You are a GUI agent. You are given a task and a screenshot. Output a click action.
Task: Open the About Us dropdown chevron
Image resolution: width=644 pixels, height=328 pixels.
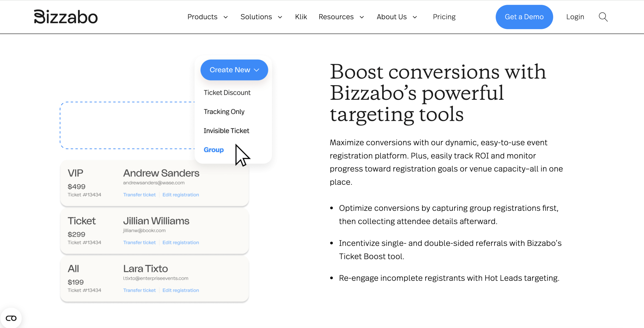(415, 17)
